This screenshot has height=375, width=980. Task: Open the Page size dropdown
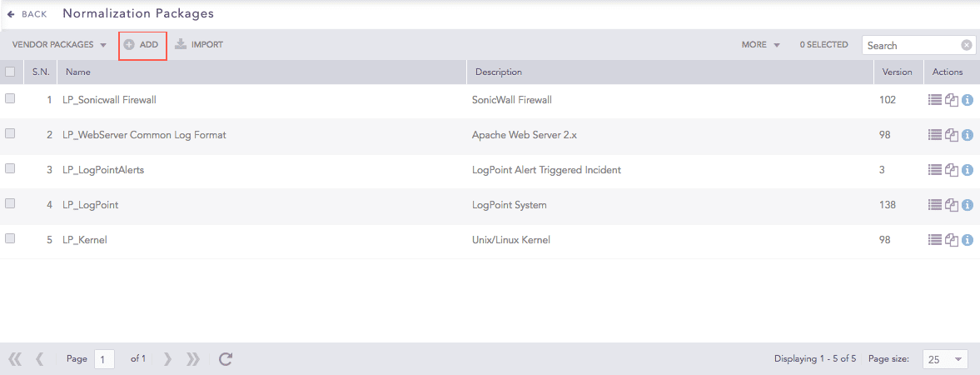click(x=945, y=359)
